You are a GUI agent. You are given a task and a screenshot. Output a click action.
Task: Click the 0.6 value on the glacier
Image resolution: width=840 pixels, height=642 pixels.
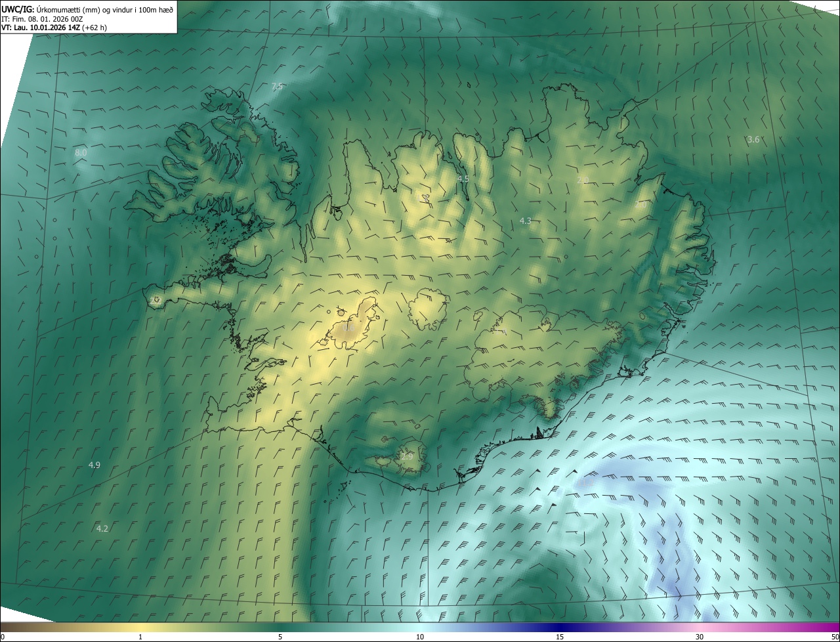tap(348, 328)
